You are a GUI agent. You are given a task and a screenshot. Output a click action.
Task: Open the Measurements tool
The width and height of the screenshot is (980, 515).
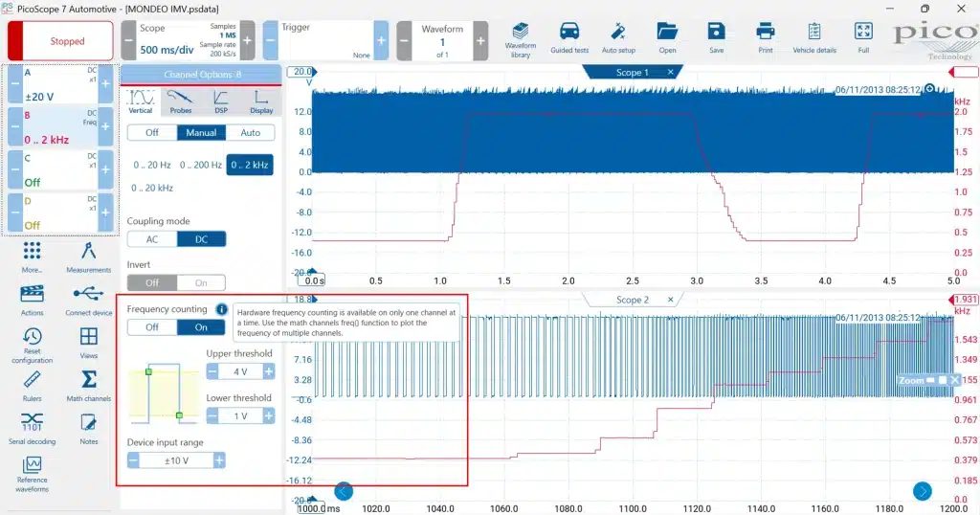[x=88, y=257]
